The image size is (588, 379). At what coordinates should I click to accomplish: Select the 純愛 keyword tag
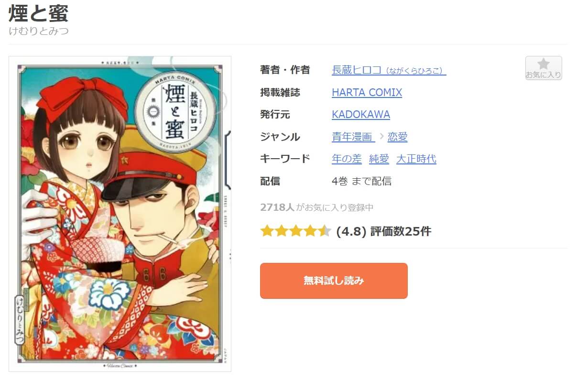(x=379, y=159)
